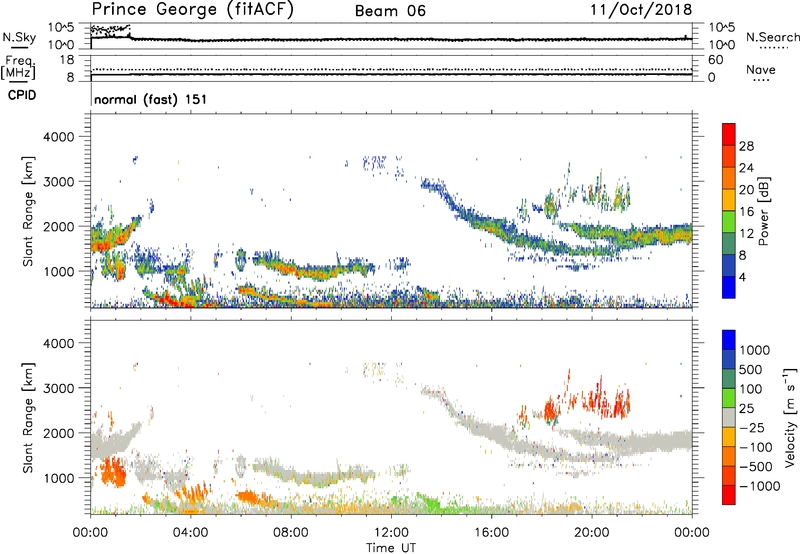Click the 'Power [dB]' colorbar label

tap(763, 211)
